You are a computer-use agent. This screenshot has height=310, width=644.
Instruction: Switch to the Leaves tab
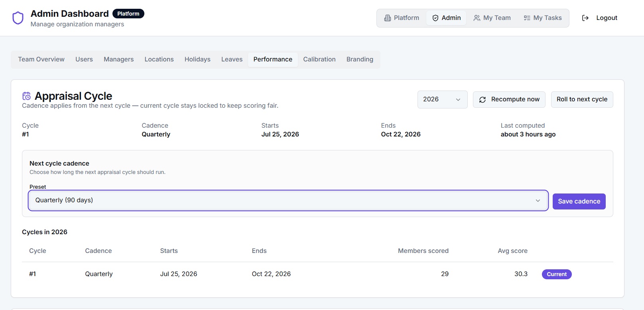click(232, 59)
